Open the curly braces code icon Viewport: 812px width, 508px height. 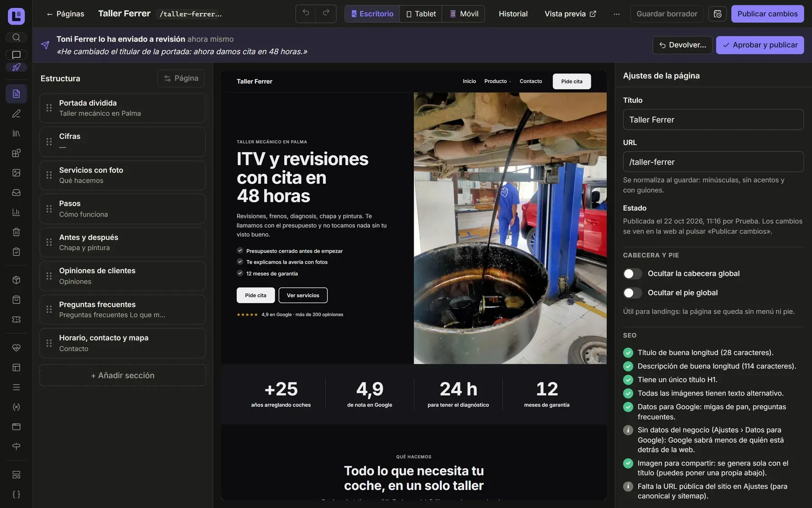tap(16, 494)
